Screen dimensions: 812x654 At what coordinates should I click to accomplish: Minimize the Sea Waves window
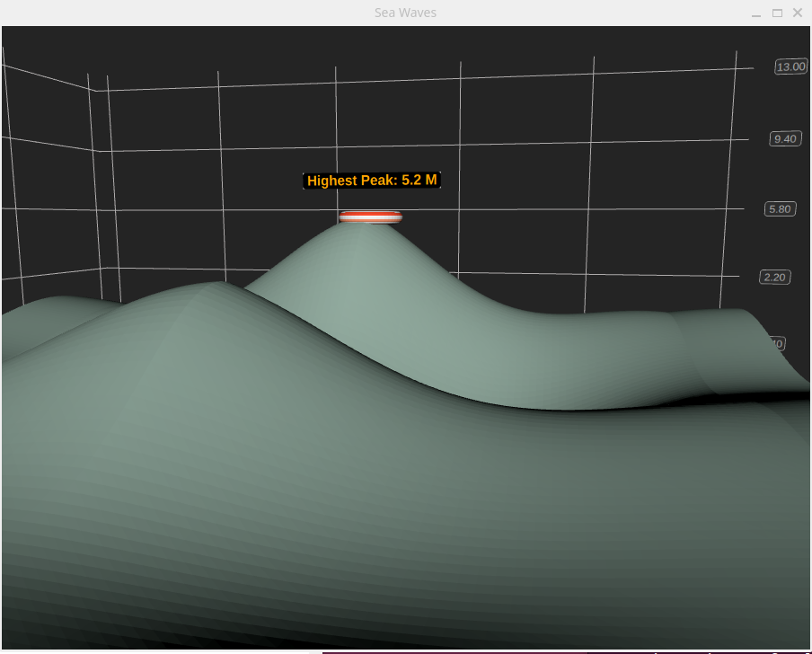coord(756,13)
